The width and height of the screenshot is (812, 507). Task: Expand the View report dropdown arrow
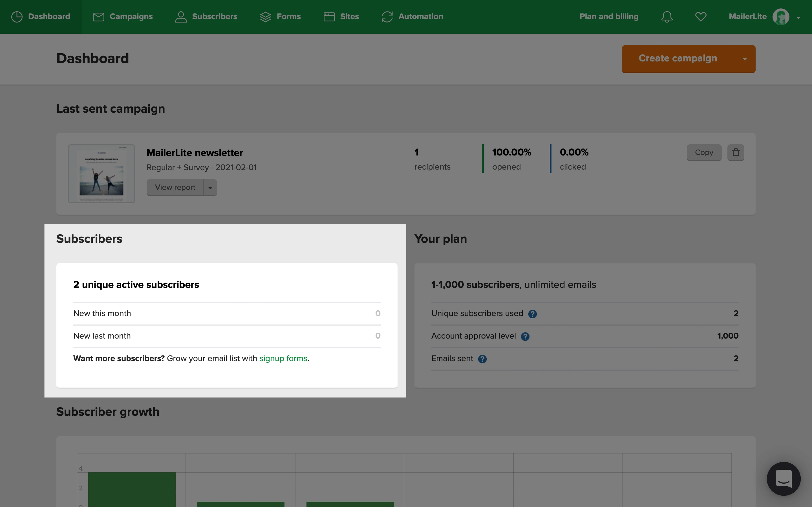coord(210,188)
